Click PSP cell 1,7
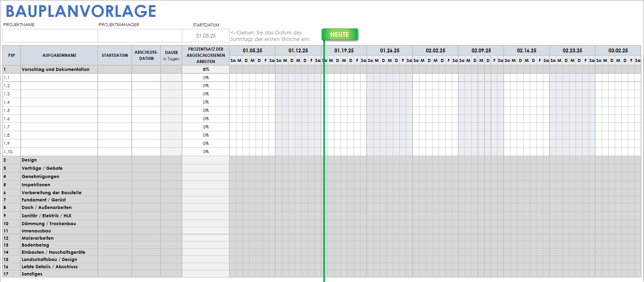Screen dimensions: 644x282 tap(12, 127)
